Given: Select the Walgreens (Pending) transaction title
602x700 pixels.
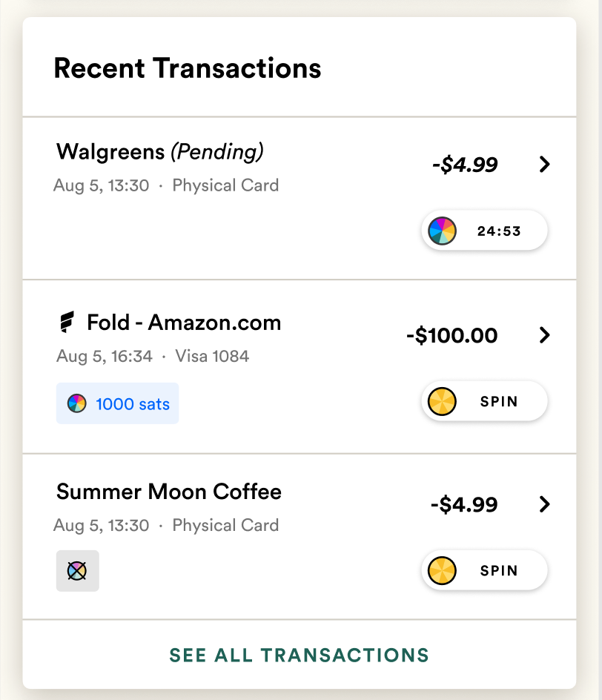Looking at the screenshot, I should coord(160,152).
